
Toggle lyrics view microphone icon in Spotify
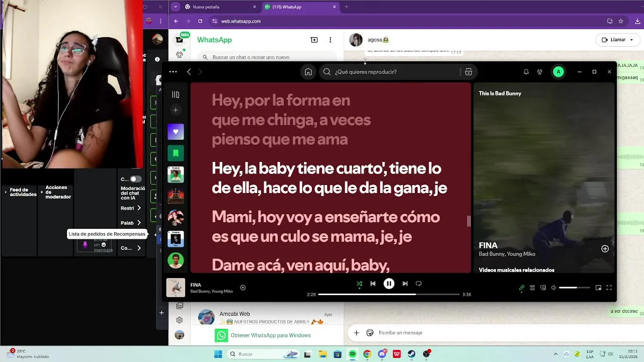coord(522,288)
